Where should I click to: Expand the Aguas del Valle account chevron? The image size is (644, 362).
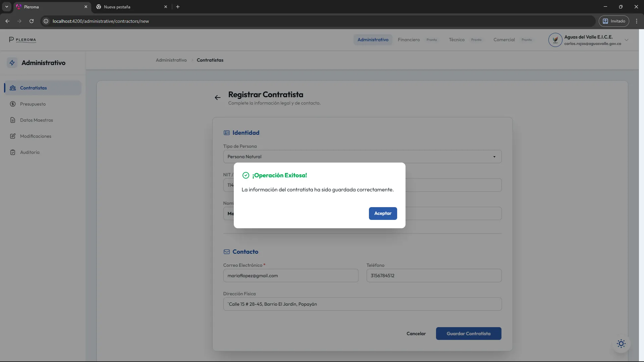pyautogui.click(x=626, y=40)
